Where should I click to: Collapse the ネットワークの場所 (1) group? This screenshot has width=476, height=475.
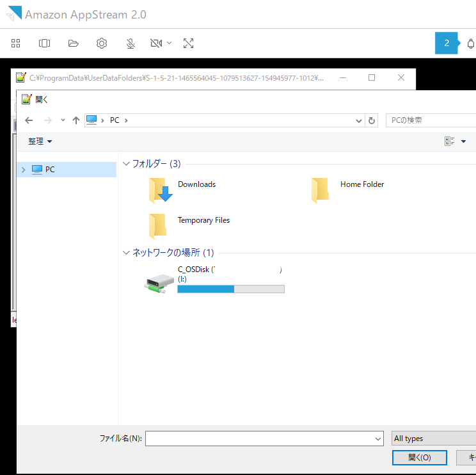(126, 253)
